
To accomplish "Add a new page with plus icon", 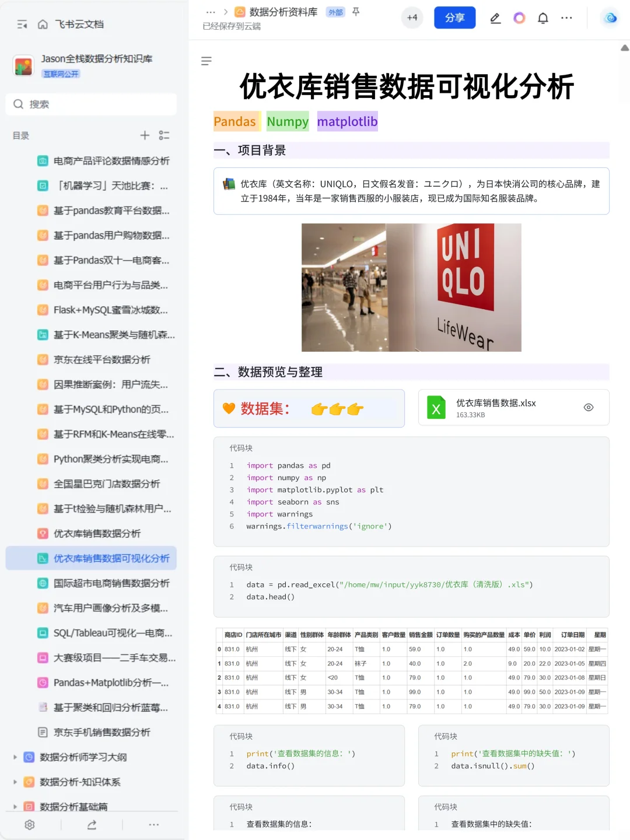I will pos(145,135).
